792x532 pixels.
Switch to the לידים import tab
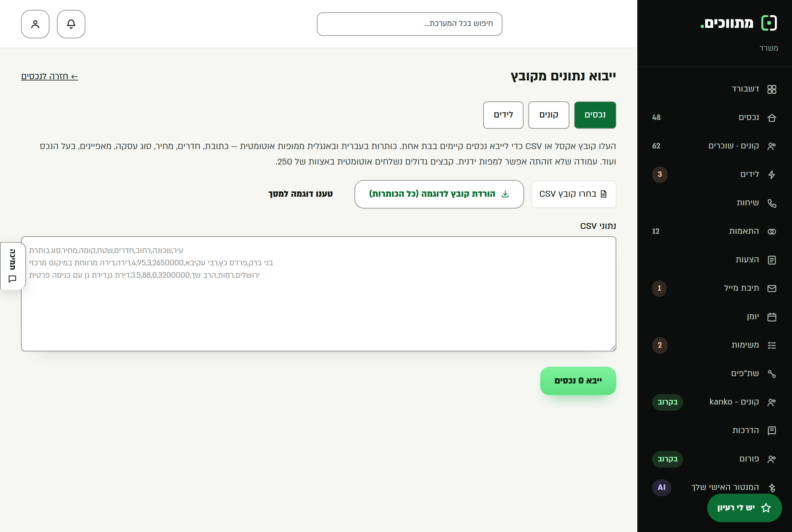(503, 115)
